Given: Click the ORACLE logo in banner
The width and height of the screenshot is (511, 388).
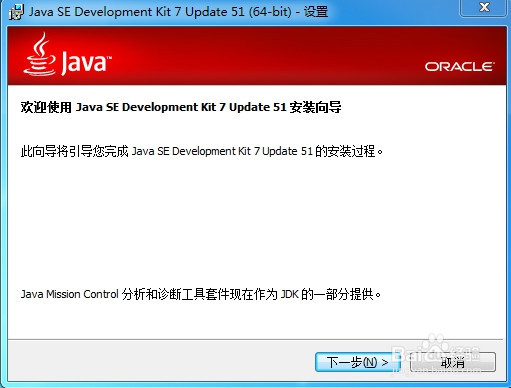Looking at the screenshot, I should tap(460, 66).
